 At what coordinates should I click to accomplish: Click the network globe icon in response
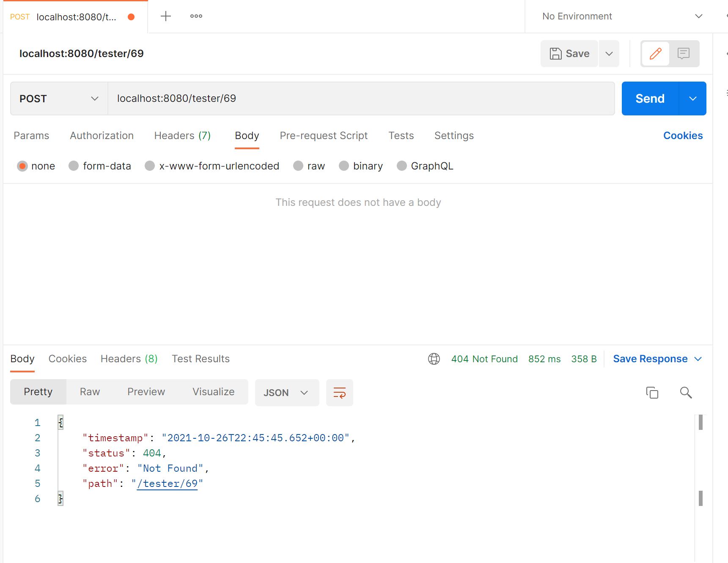tap(434, 359)
